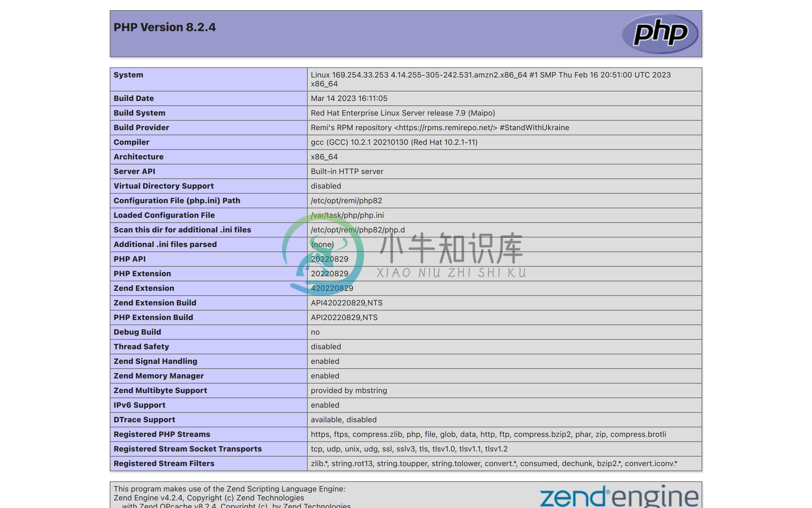Screen dimensions: 812x508
Task: Select the PHP API 20220829 value
Action: click(330, 259)
